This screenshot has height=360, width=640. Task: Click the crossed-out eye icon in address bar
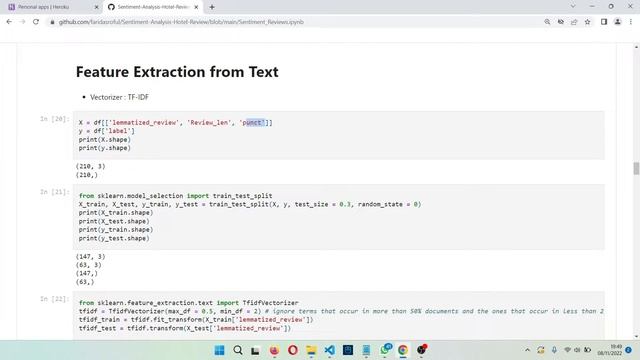coord(560,22)
